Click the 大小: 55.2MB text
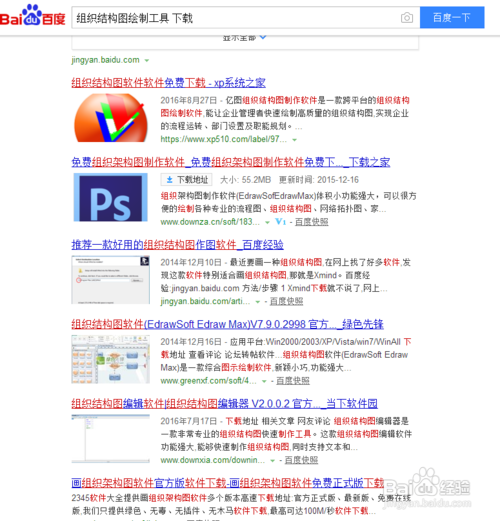 click(x=245, y=180)
